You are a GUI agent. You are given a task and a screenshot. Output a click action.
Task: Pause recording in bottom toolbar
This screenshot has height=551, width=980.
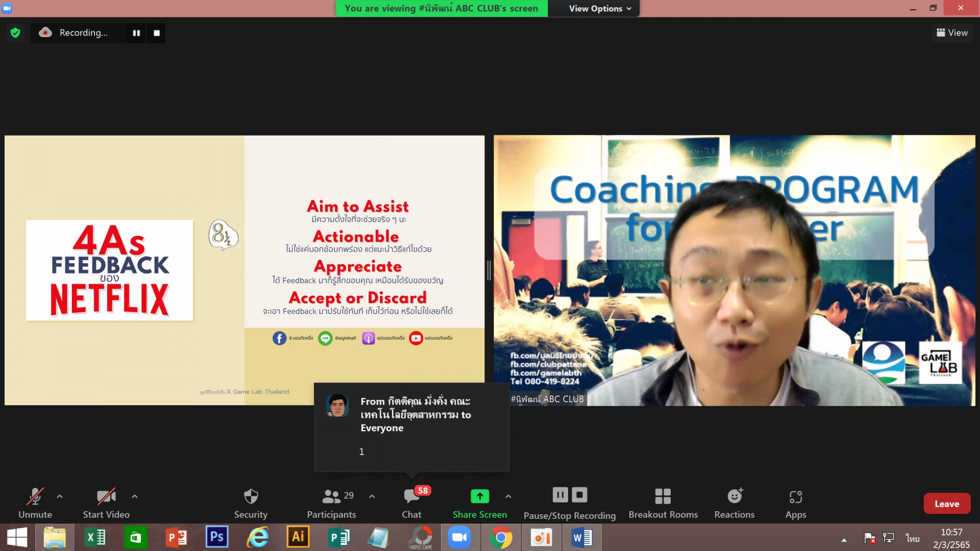tap(560, 495)
